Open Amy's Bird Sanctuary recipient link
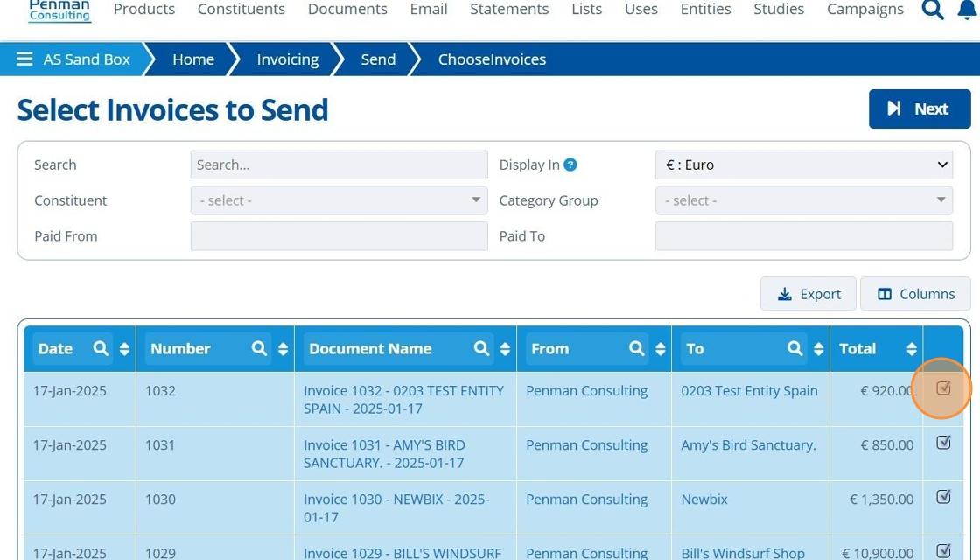Screen dimensions: 980x560 click(x=748, y=445)
